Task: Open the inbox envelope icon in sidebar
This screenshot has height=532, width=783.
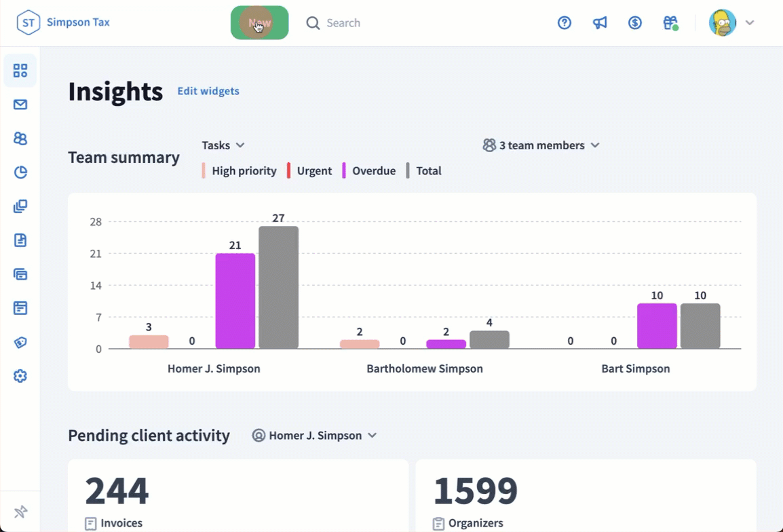Action: pos(20,104)
